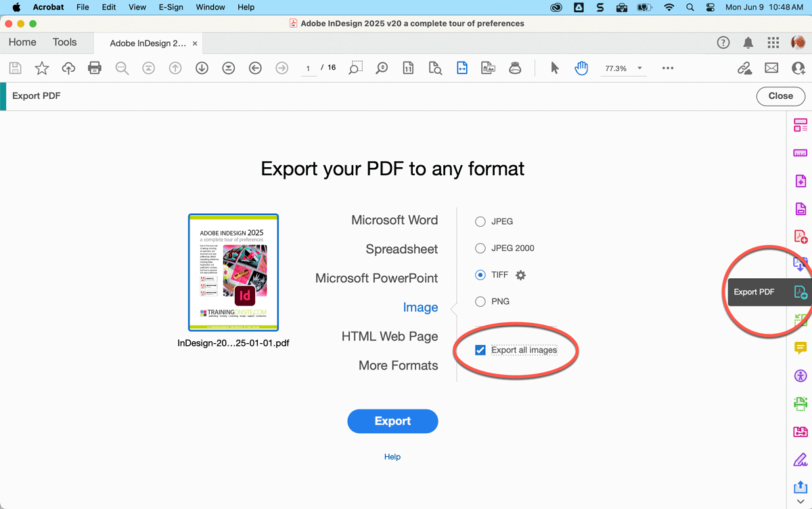Click the previous view left-arrow icon
Viewport: 812px width, 509px height.
pyautogui.click(x=255, y=68)
